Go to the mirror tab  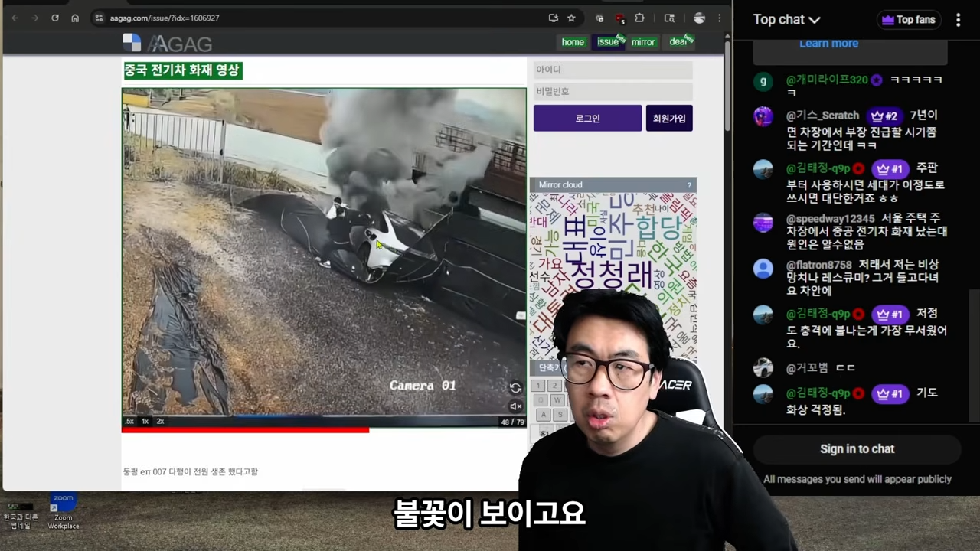tap(642, 42)
